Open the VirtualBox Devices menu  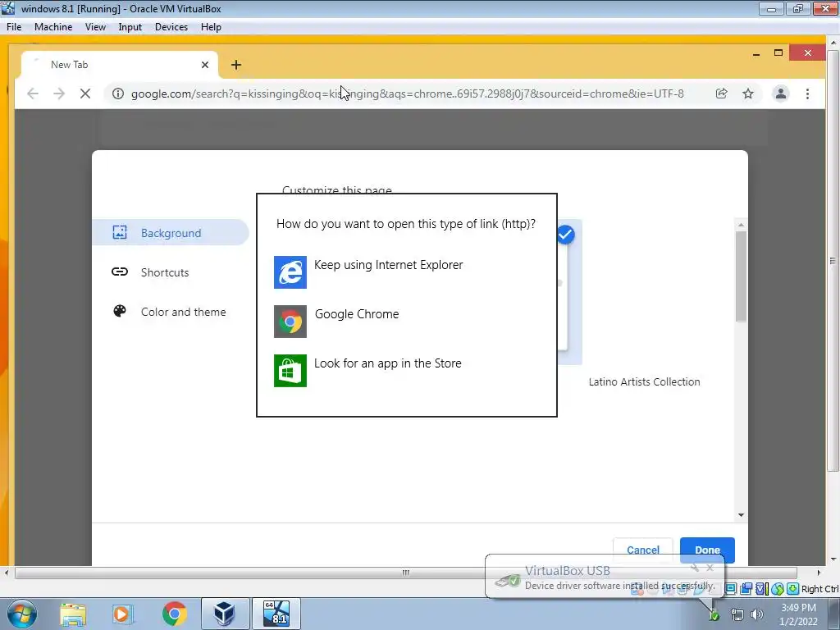(x=171, y=27)
